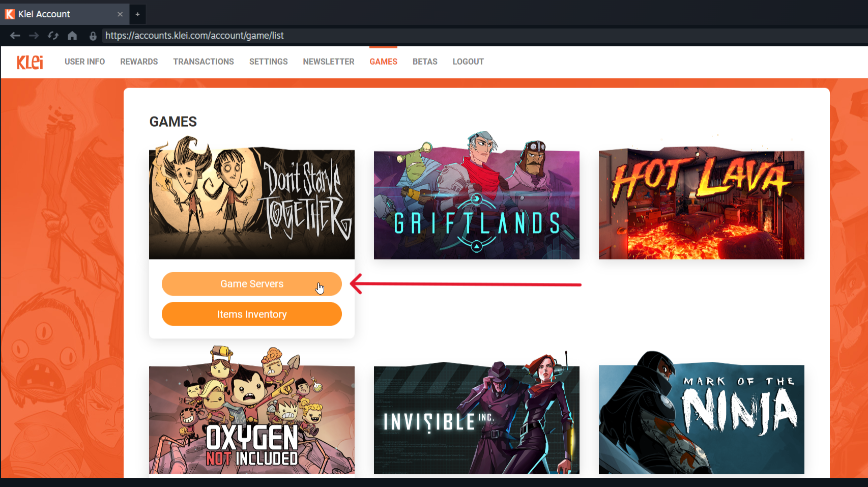Select the Hot Lava game banner

(x=702, y=203)
